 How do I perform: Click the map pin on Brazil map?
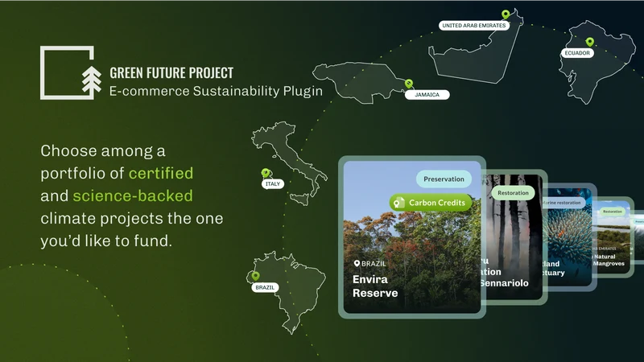(x=255, y=276)
